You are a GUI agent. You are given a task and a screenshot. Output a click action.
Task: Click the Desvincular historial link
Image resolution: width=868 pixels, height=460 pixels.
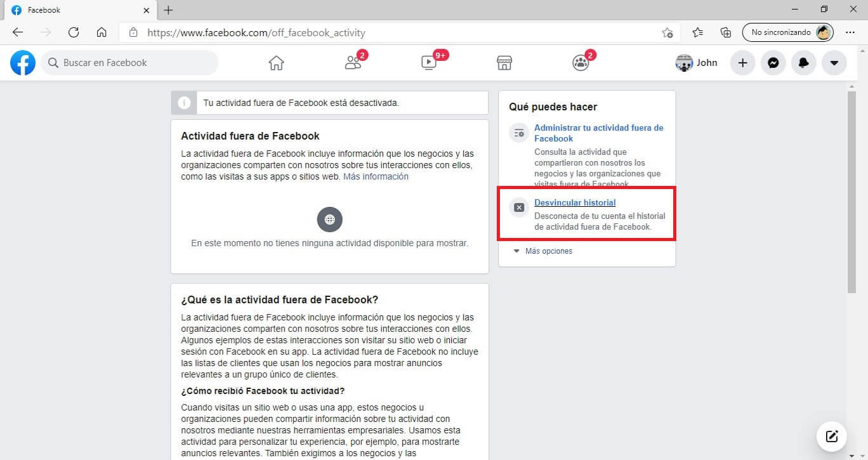pyautogui.click(x=575, y=202)
